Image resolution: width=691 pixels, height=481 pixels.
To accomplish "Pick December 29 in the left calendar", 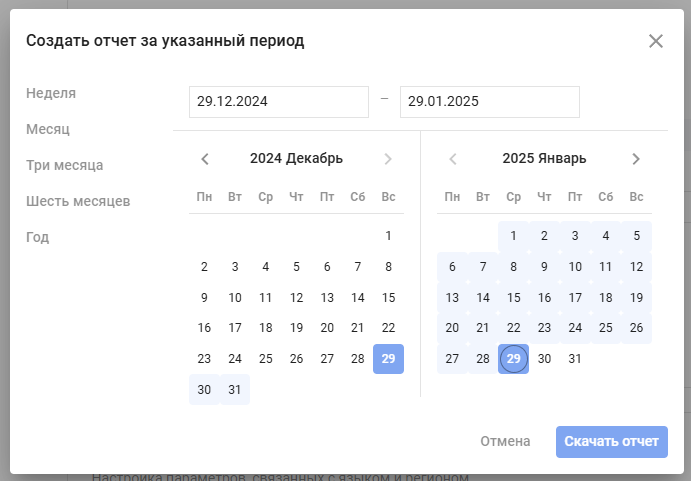I will coord(388,359).
